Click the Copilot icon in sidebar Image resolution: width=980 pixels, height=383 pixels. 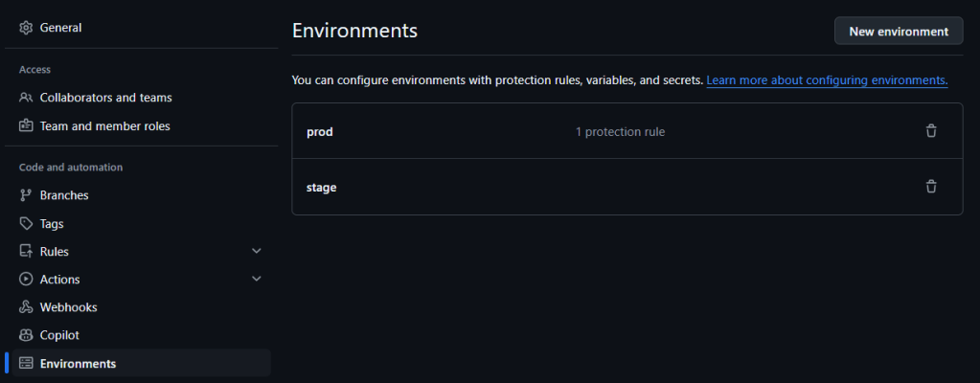(x=26, y=335)
